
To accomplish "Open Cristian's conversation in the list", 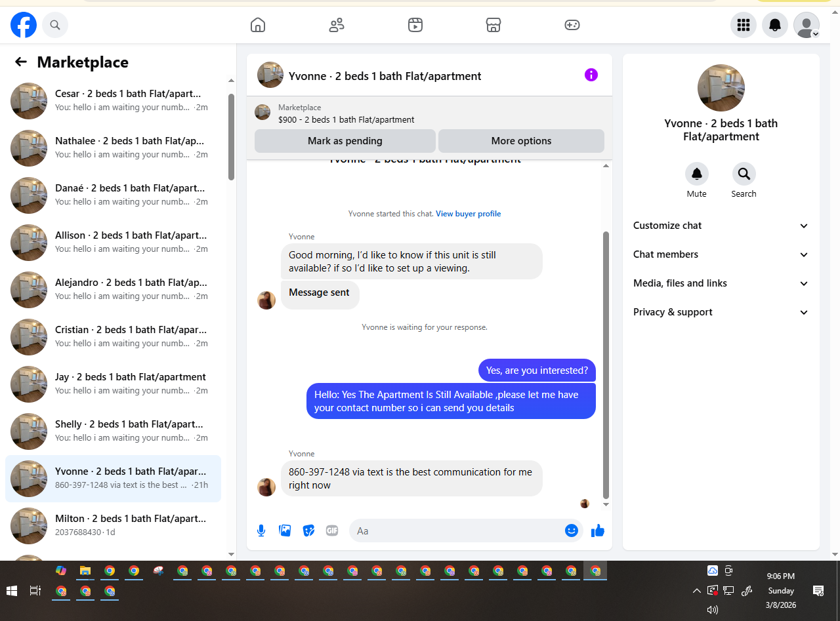I will click(113, 337).
